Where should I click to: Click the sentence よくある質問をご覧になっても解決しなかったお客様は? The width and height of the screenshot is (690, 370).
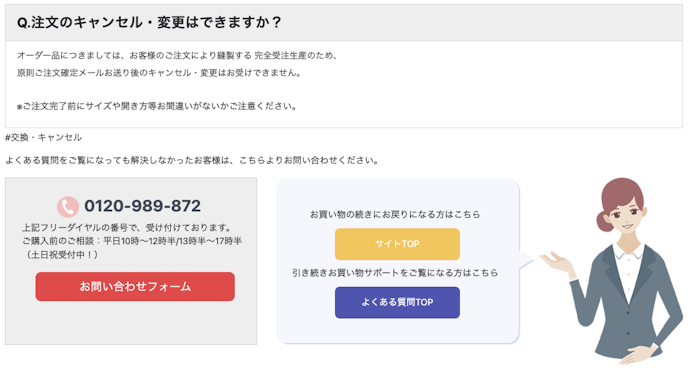pyautogui.click(x=192, y=160)
